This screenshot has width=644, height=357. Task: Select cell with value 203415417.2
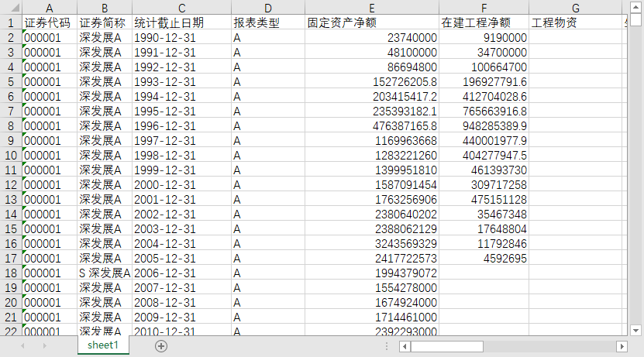tap(372, 97)
